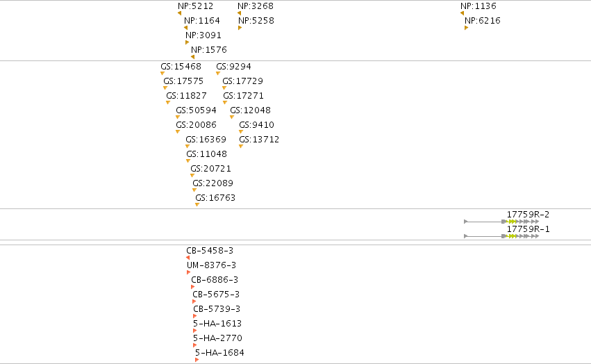Click the CB-5675-3 insertion label
Image resolution: width=591 pixels, height=364 pixels.
(216, 295)
